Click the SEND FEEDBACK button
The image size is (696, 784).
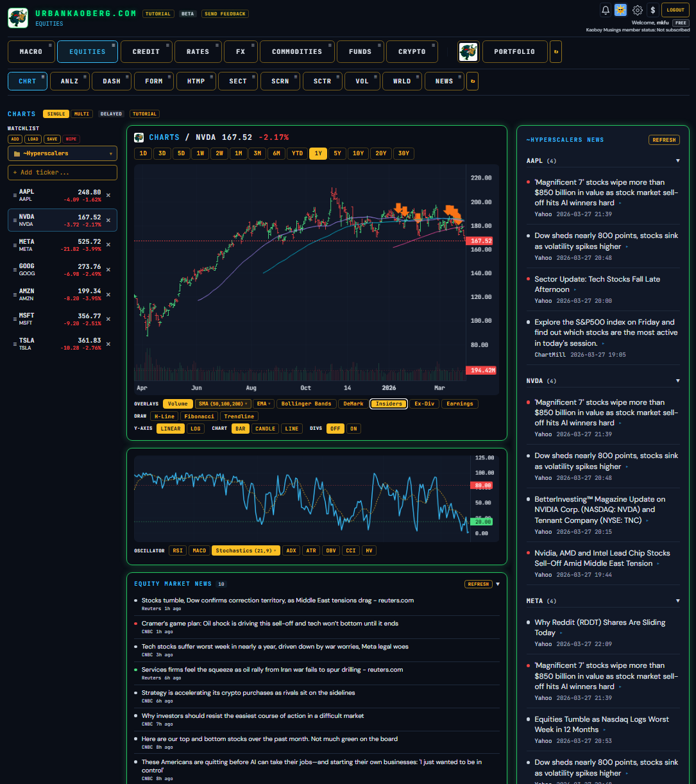(225, 13)
